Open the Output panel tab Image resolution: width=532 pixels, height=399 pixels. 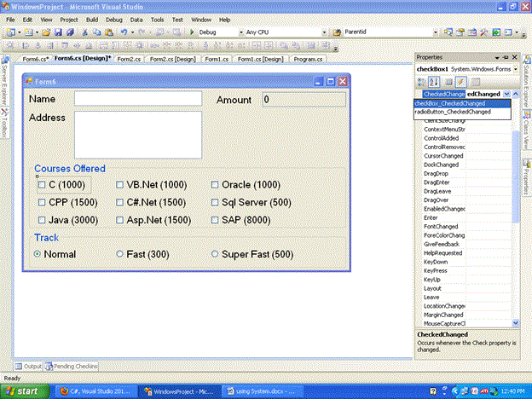click(28, 367)
